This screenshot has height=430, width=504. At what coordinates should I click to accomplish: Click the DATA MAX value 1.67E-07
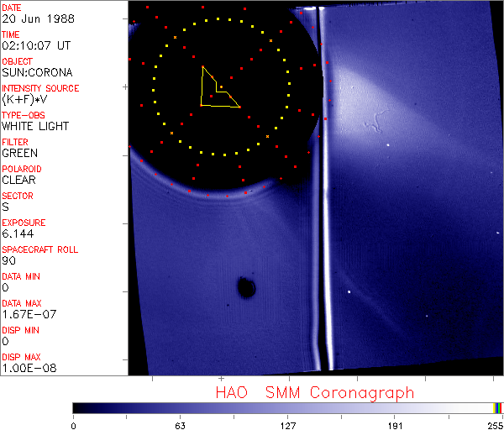(x=29, y=314)
